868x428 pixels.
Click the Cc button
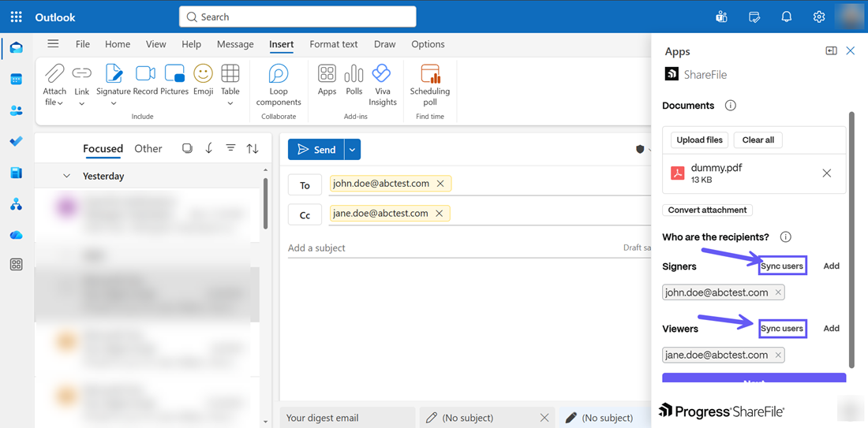[x=305, y=216]
